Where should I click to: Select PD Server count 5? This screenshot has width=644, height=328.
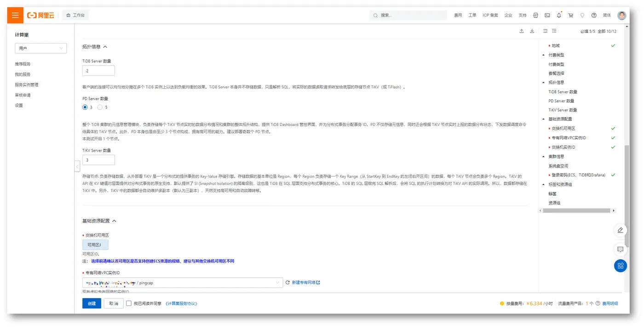click(100, 107)
